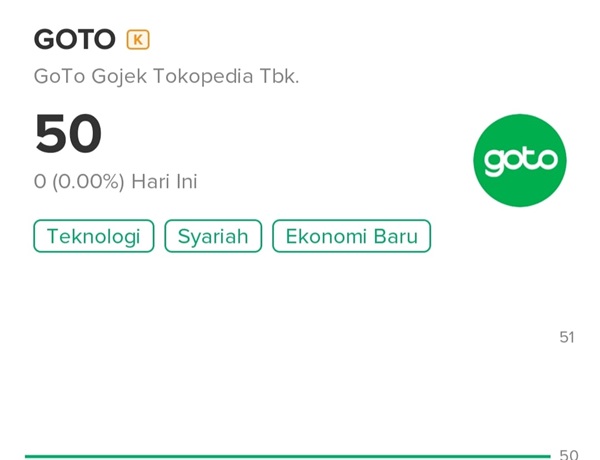Click the word Gojek in the company subtitle
Viewport: 600px width, 460px height.
pyautogui.click(x=119, y=77)
